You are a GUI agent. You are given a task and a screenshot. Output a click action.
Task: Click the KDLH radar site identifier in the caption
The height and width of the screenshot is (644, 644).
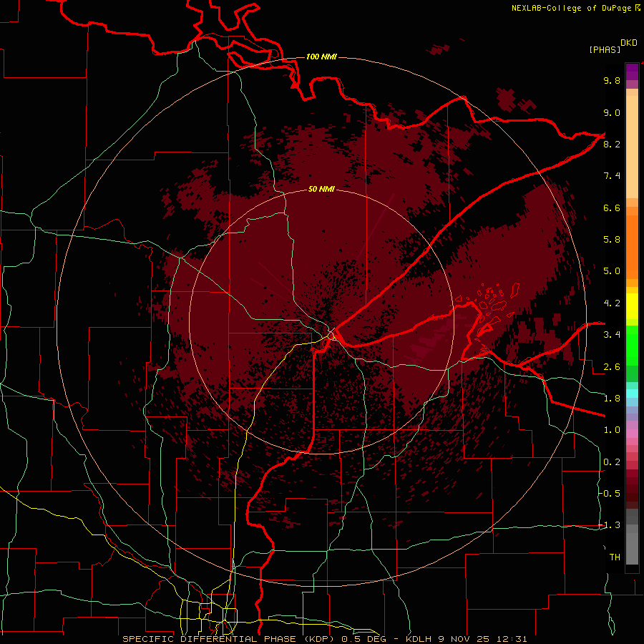(x=419, y=639)
